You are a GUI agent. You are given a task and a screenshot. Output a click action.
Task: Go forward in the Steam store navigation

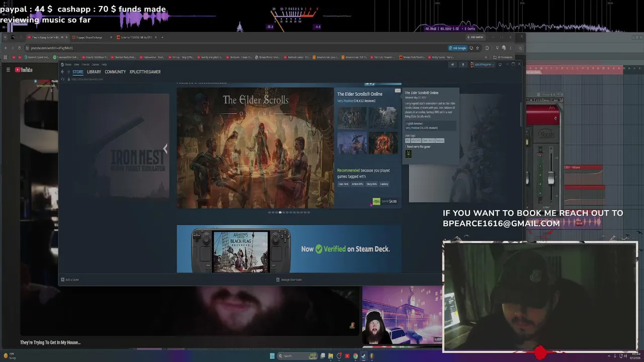(68, 72)
